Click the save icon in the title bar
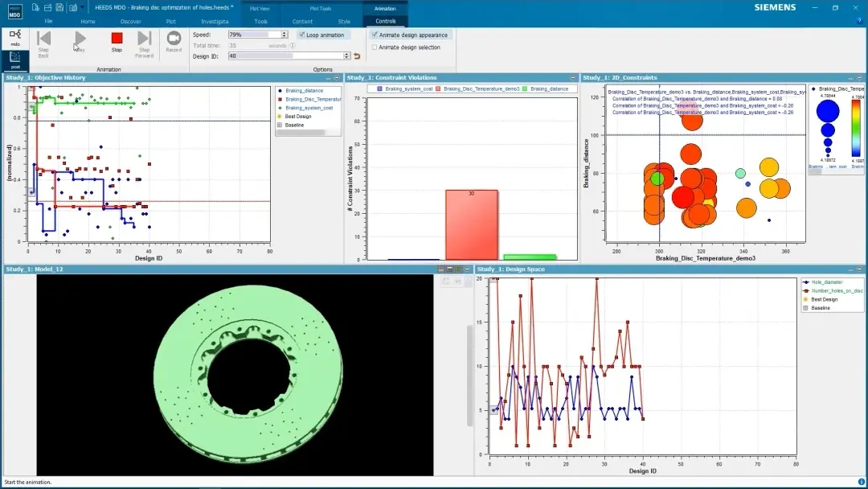The height and width of the screenshot is (489, 868). (60, 8)
